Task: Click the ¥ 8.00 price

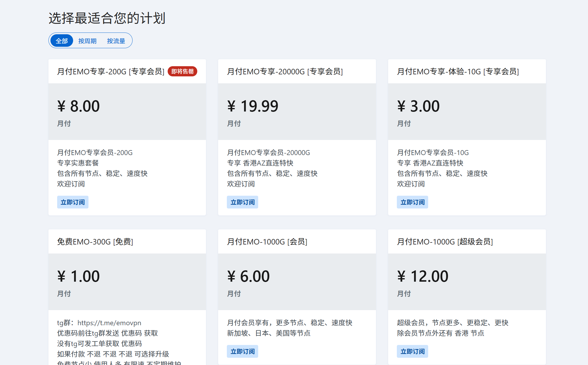Action: (79, 106)
